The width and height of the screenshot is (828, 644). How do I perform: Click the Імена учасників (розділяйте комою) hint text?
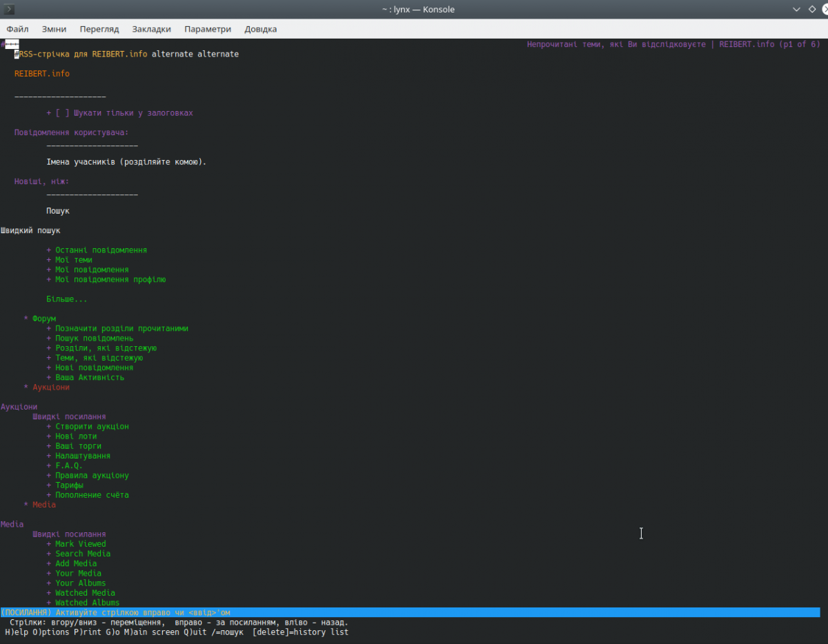click(x=126, y=162)
